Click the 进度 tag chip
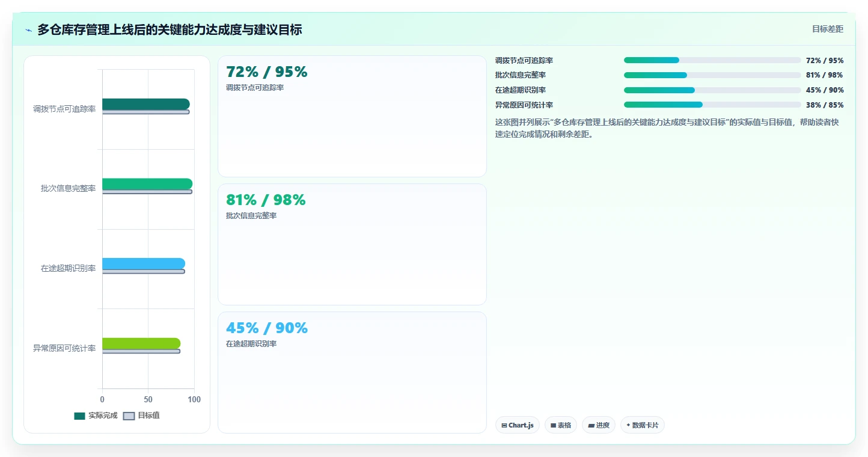868x457 pixels. click(x=599, y=425)
